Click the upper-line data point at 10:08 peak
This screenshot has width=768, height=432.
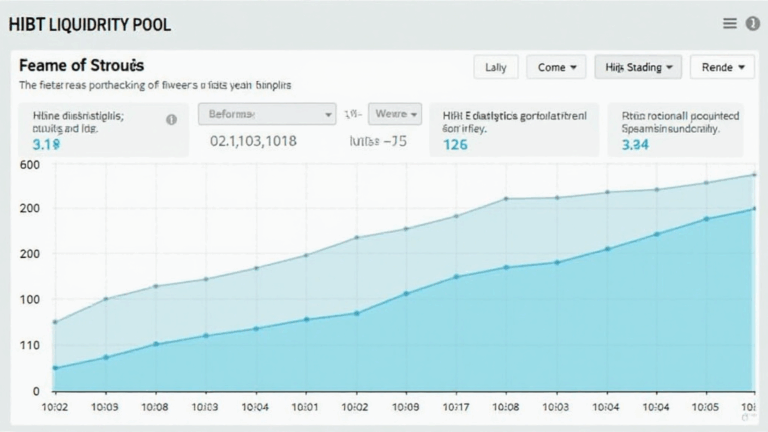506,199
